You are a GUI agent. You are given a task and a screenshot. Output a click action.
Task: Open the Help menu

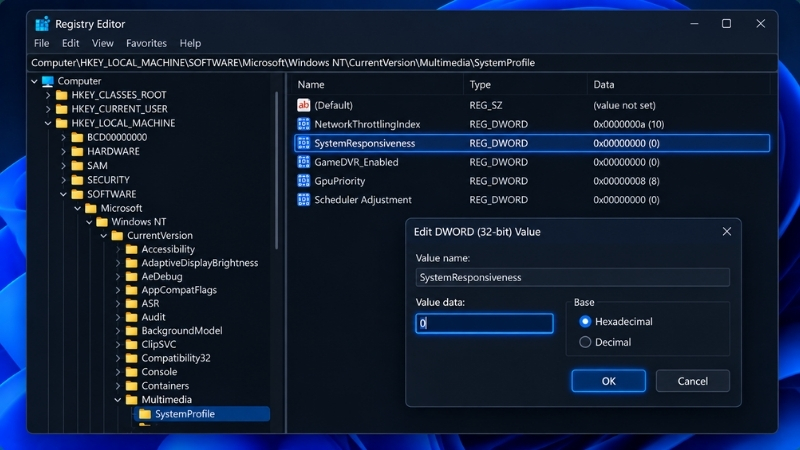[190, 43]
